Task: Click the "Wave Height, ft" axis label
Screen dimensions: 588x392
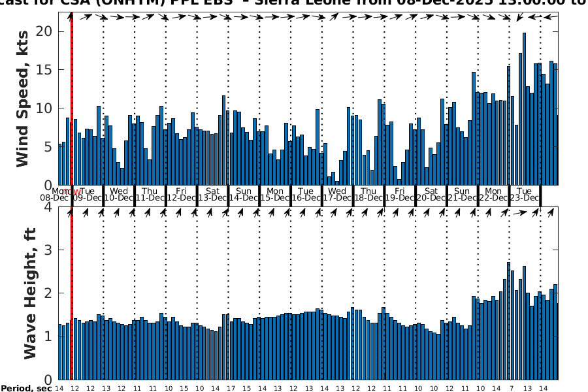Action: tap(29, 293)
